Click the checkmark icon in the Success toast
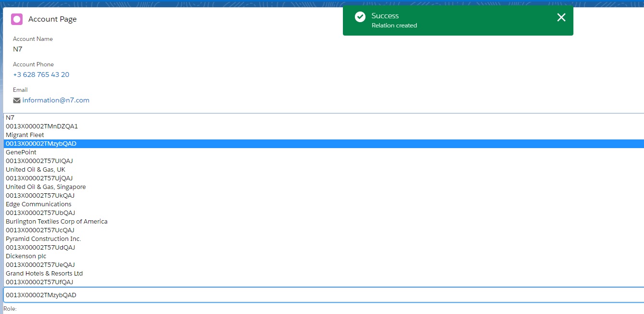 [x=359, y=16]
